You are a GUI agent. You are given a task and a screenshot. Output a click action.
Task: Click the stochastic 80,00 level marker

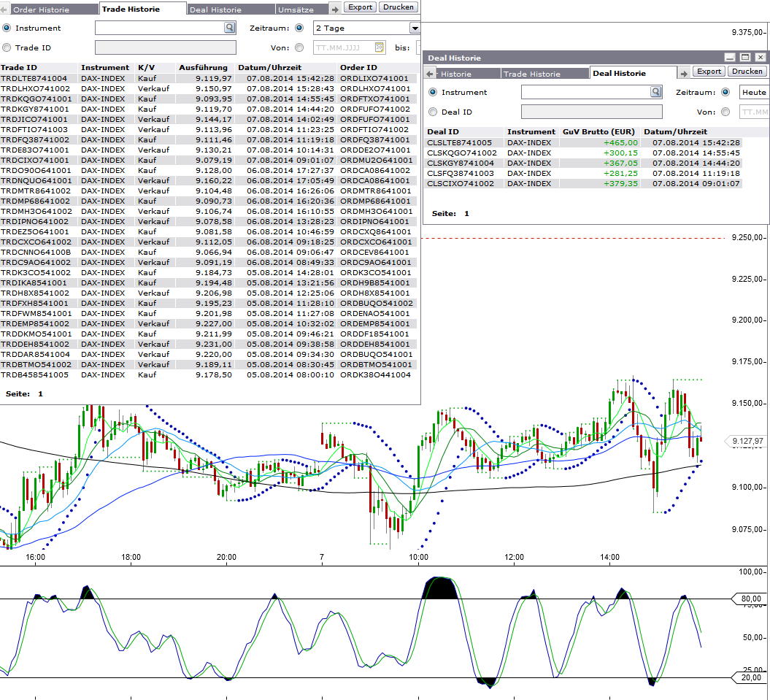(x=750, y=599)
